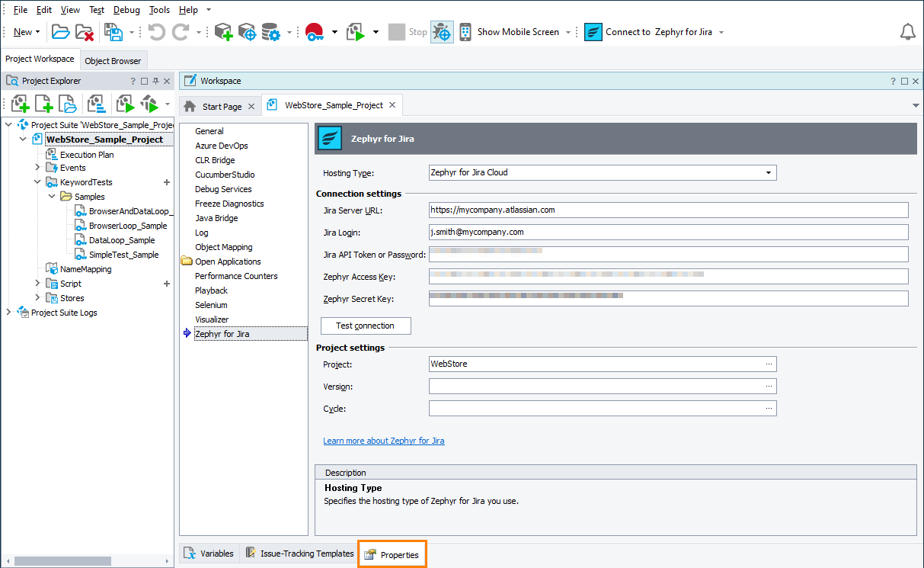Add a new item via the cube-plus icon

[222, 32]
